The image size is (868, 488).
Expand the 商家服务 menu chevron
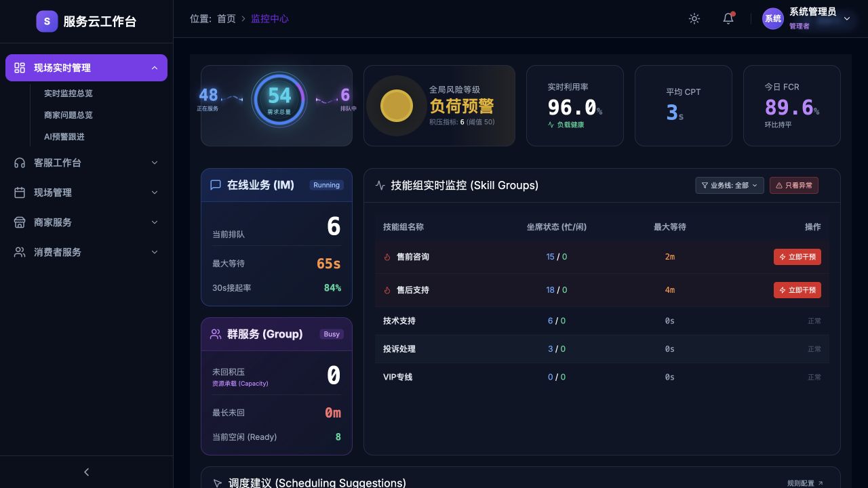(155, 222)
